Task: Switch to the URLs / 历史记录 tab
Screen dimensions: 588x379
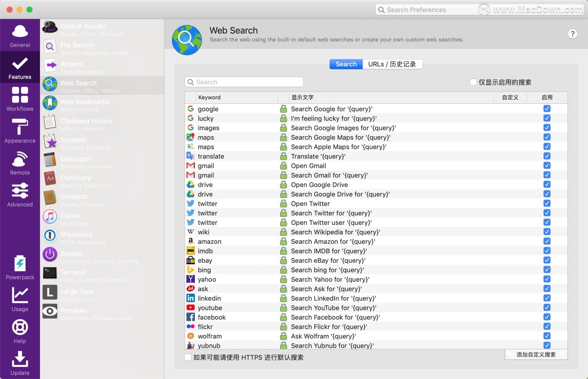Action: pyautogui.click(x=392, y=64)
